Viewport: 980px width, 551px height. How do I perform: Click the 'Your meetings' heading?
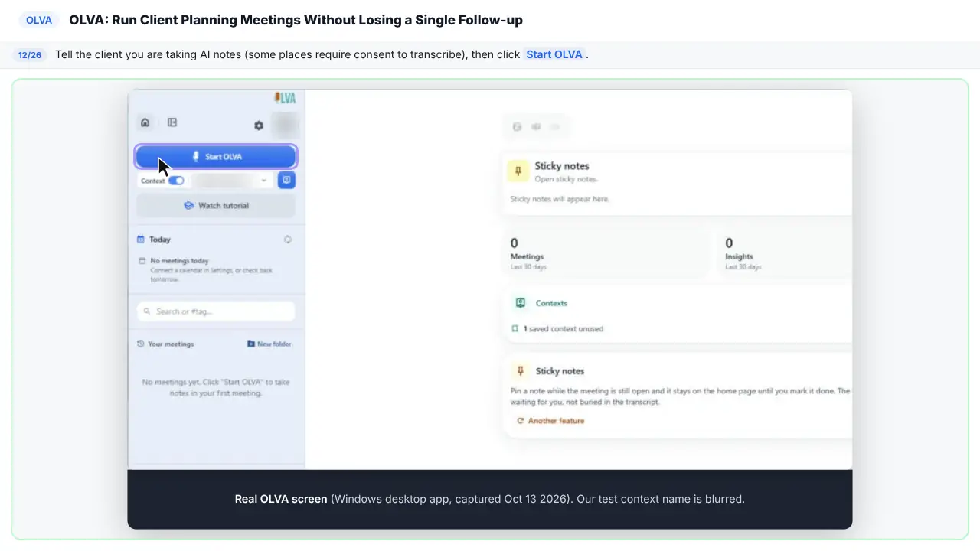point(171,344)
